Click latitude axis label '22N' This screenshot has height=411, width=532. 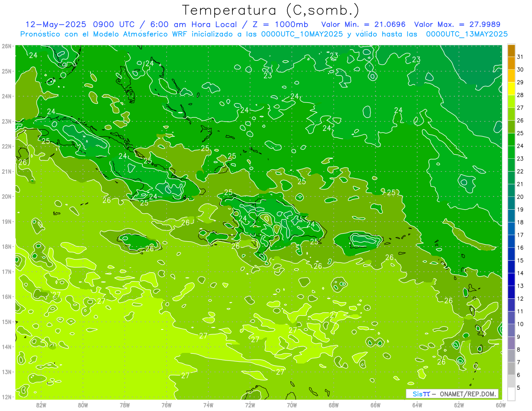(x=7, y=146)
